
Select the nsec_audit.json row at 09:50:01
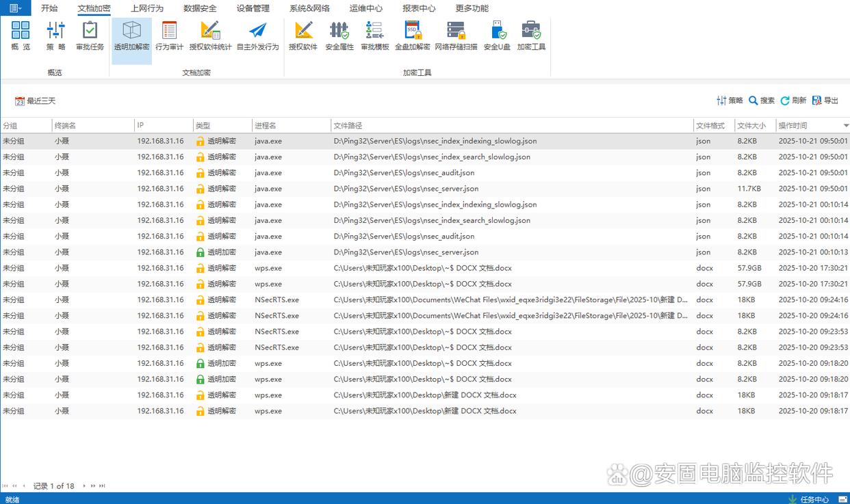[x=404, y=173]
